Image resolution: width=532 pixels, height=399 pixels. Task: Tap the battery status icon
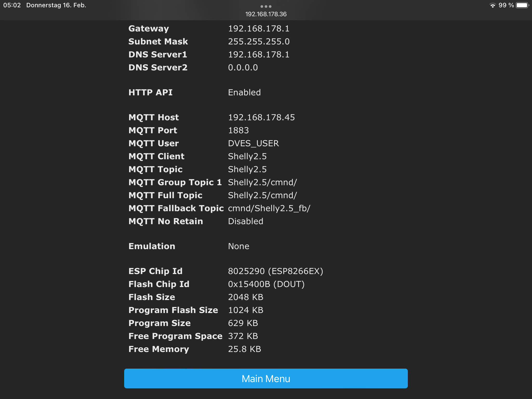[x=522, y=5]
